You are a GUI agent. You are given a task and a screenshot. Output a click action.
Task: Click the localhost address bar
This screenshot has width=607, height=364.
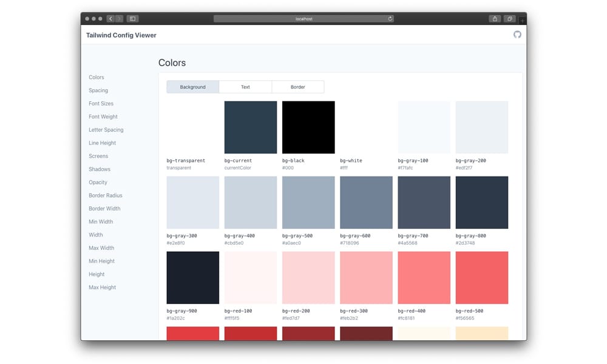click(303, 19)
